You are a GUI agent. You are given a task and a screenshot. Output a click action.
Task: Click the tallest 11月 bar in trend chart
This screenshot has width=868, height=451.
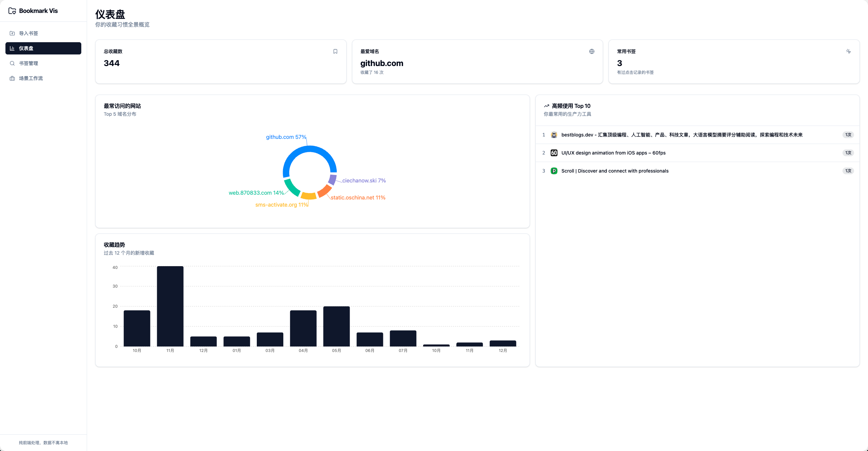(x=170, y=306)
